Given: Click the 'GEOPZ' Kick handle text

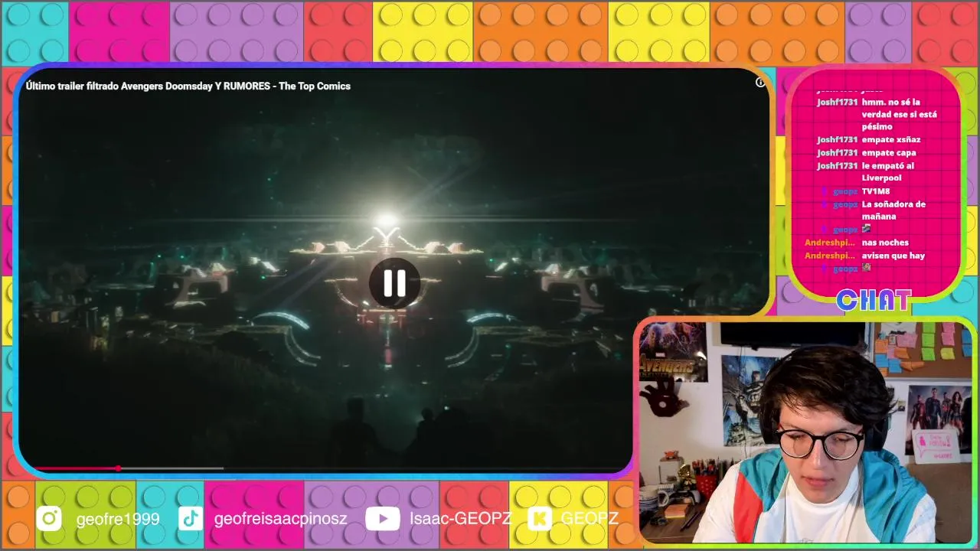Looking at the screenshot, I should (x=590, y=519).
